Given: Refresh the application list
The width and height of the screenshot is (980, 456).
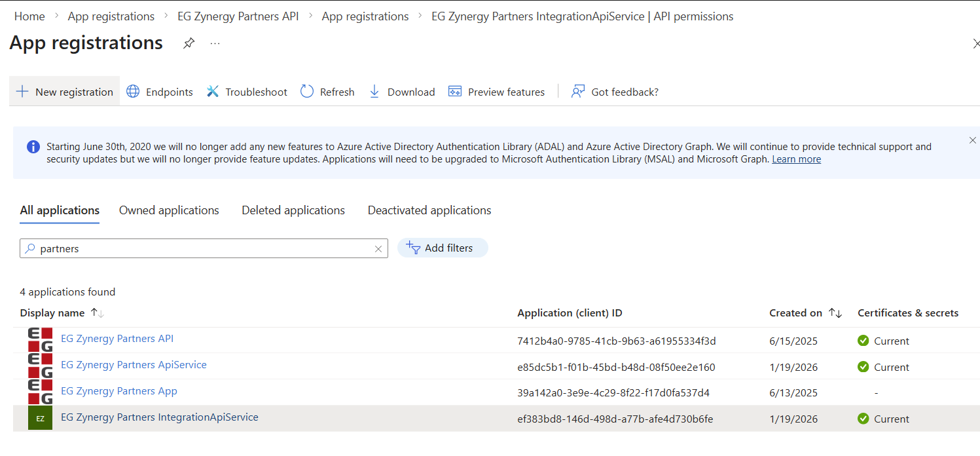Looking at the screenshot, I should click(x=327, y=92).
